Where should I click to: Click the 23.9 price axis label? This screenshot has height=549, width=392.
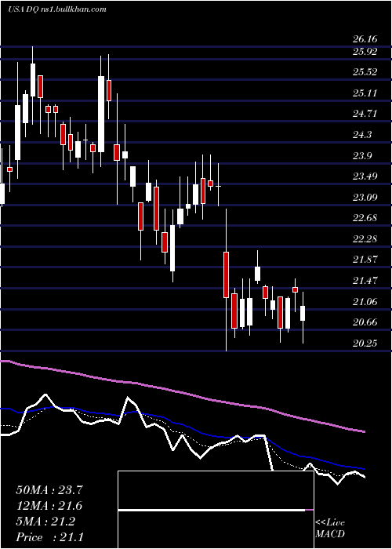tap(362, 156)
